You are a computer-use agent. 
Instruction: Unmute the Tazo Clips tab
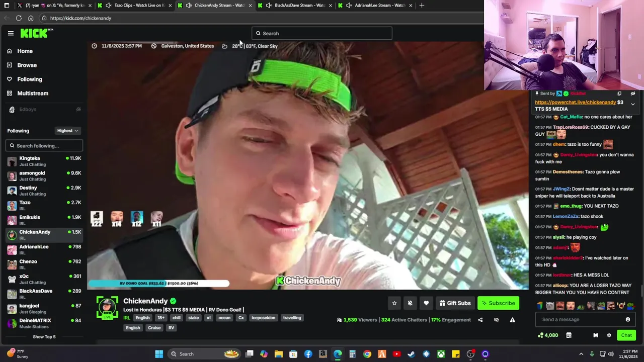[x=108, y=6]
